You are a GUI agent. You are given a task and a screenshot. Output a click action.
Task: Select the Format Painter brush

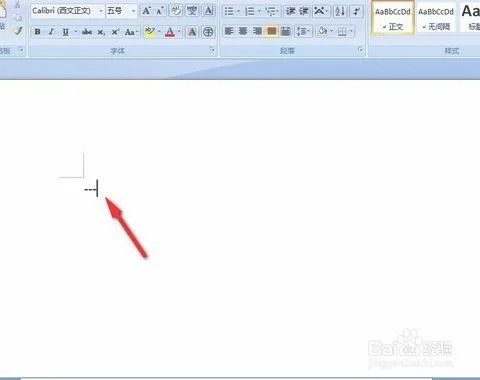(17, 31)
